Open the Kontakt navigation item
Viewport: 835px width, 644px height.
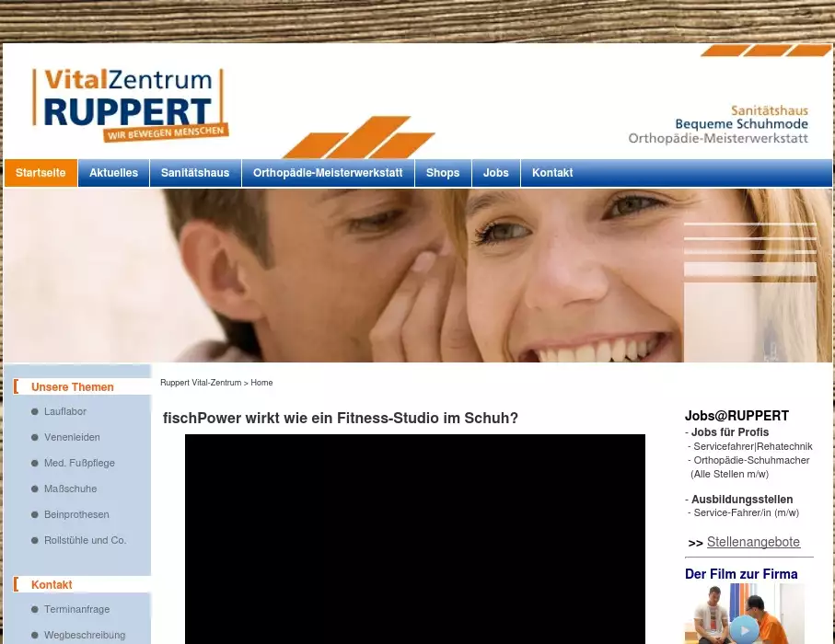[x=552, y=173]
